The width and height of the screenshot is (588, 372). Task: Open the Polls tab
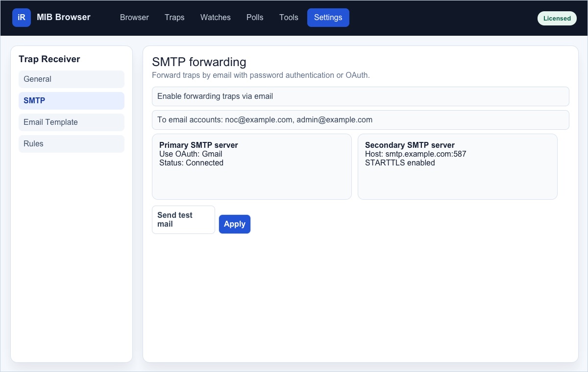click(x=255, y=18)
